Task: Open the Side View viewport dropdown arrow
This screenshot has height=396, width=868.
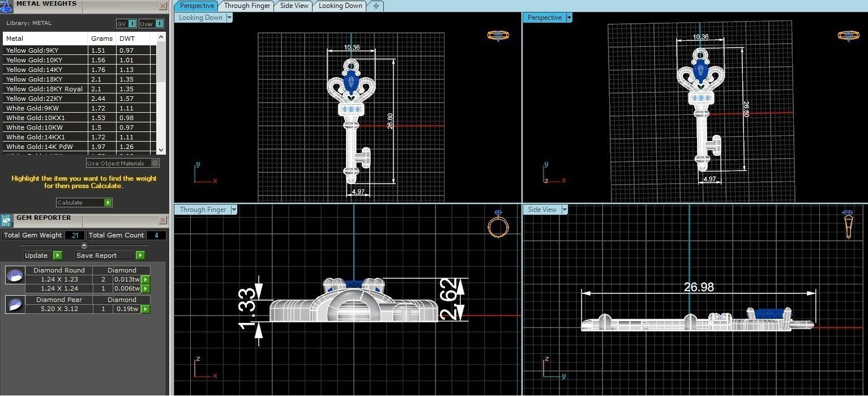Action: (x=564, y=210)
